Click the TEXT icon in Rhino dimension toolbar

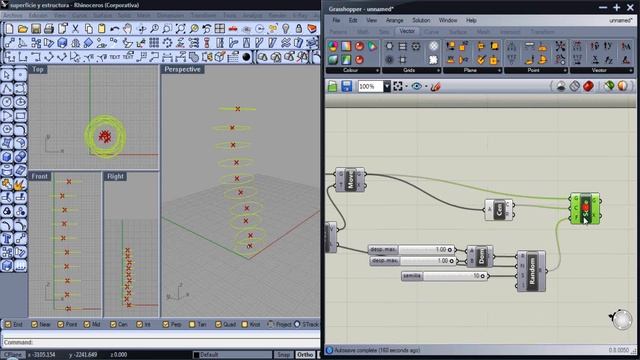pyautogui.click(x=115, y=57)
